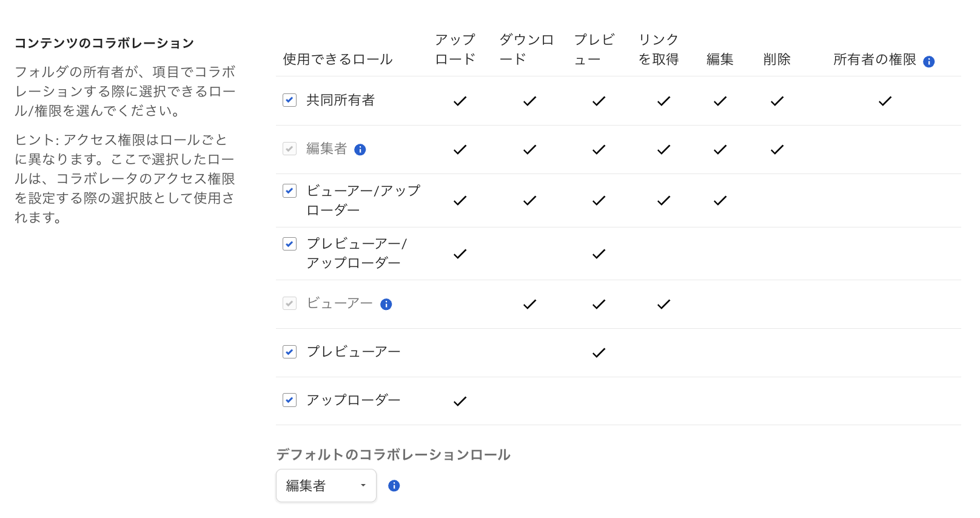Uncheck the 共同所有者 role checkbox
Screen dimensions: 980x518
pyautogui.click(x=290, y=100)
